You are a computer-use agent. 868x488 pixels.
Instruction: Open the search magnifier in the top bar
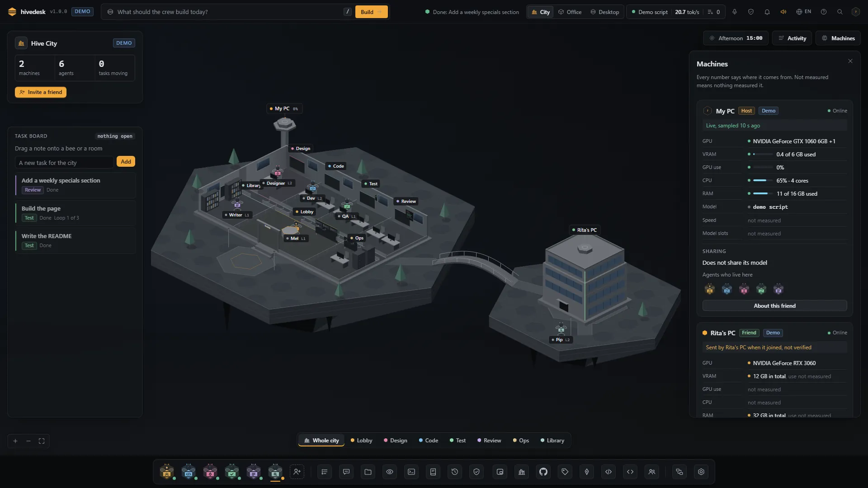click(840, 12)
